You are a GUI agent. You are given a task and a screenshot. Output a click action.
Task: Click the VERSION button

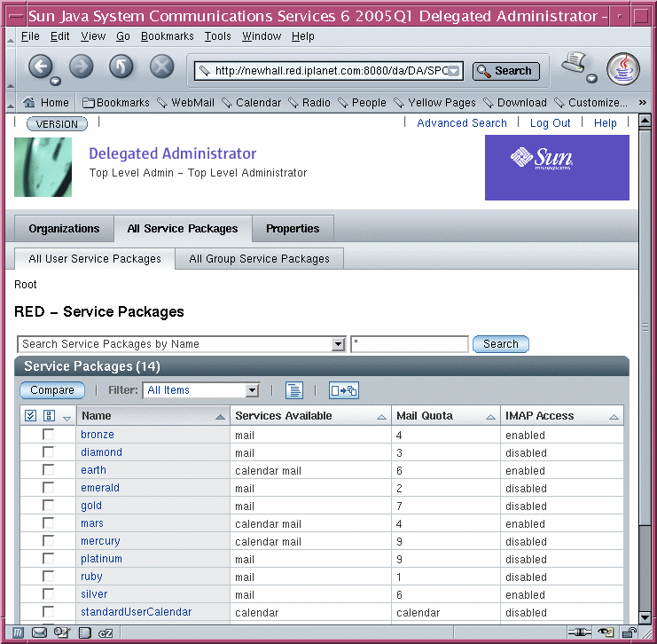pos(57,124)
